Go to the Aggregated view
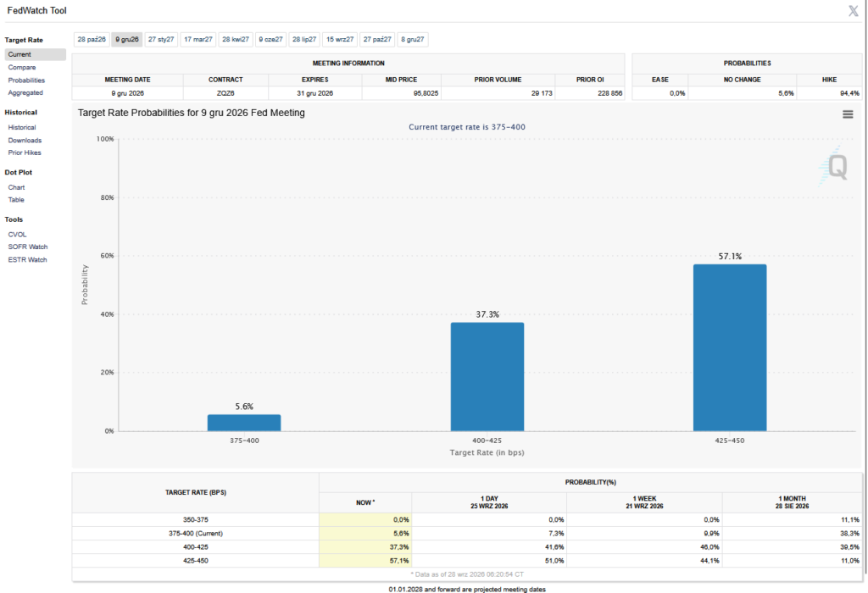The height and width of the screenshot is (593, 868). point(25,93)
